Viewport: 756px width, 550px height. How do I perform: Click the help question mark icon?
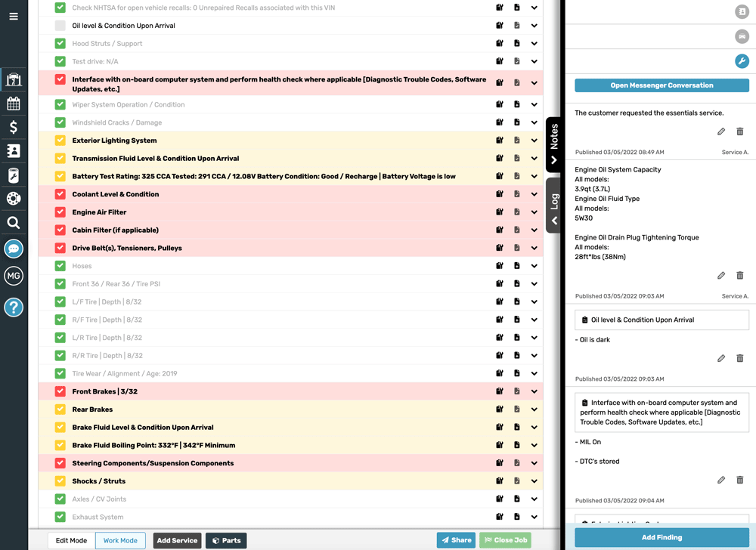pyautogui.click(x=14, y=307)
